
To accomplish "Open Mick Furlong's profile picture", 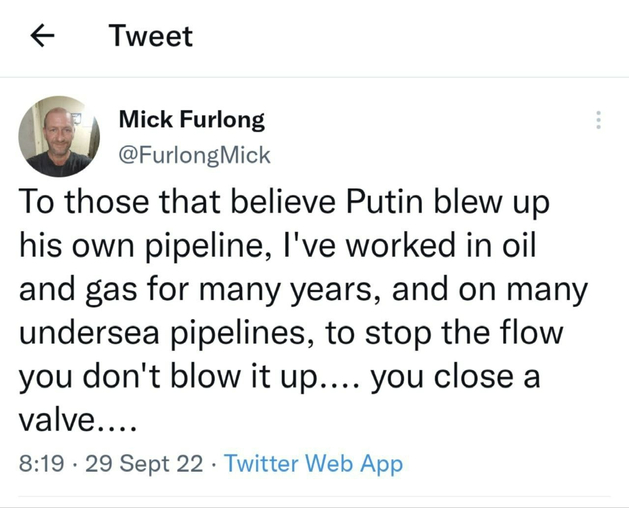I will point(58,136).
